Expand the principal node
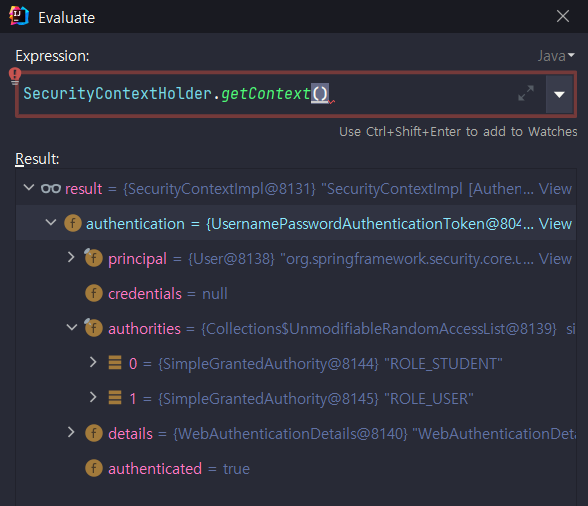The image size is (588, 506). [71, 257]
